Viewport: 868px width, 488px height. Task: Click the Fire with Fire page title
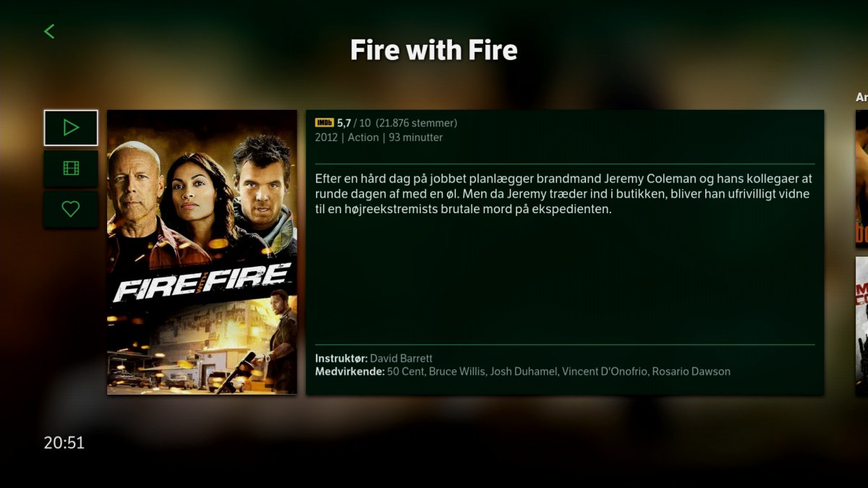pos(434,50)
